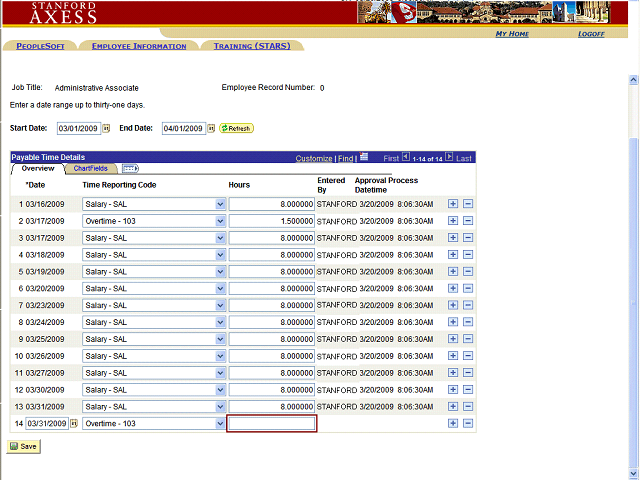Click the Show all columns tab icon
The height and width of the screenshot is (480, 640).
(x=130, y=168)
